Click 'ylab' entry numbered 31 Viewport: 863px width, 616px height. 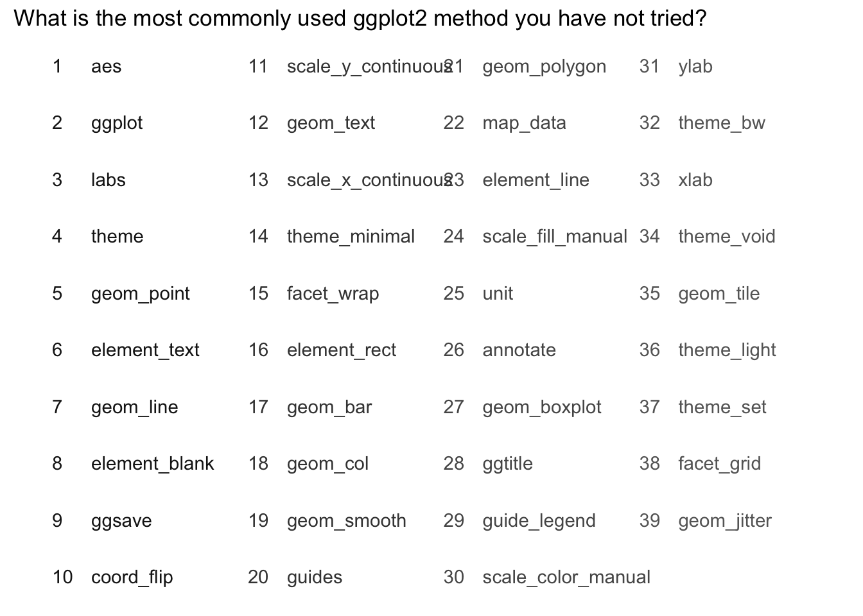click(x=695, y=67)
